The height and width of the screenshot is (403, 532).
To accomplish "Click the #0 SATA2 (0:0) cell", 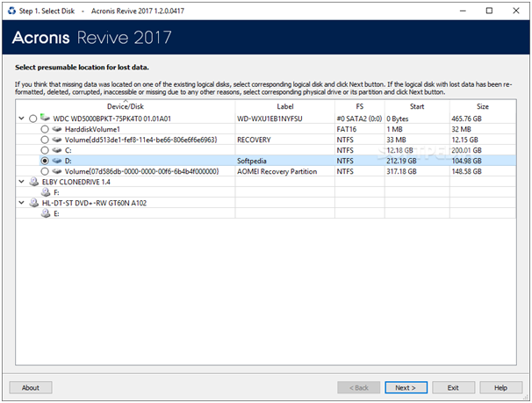I will tap(359, 119).
